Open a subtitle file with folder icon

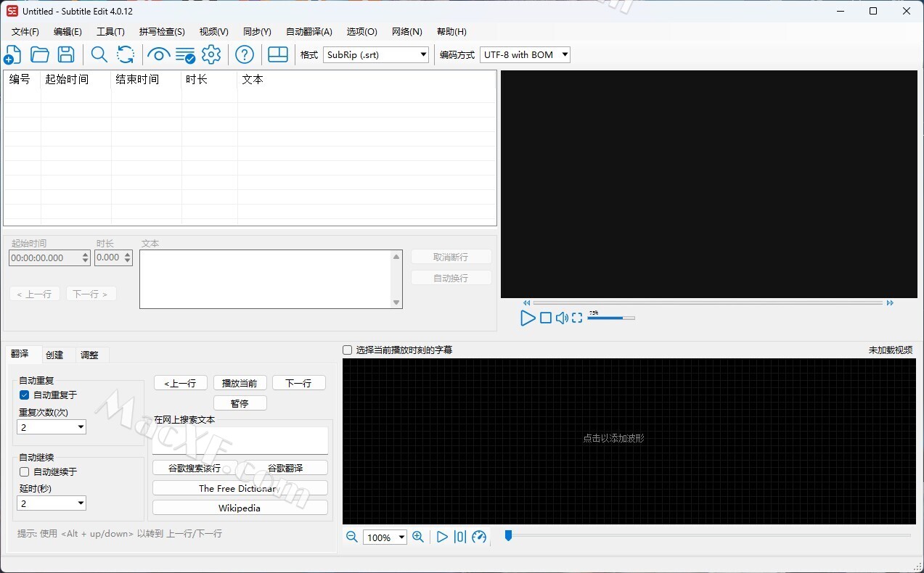point(39,54)
